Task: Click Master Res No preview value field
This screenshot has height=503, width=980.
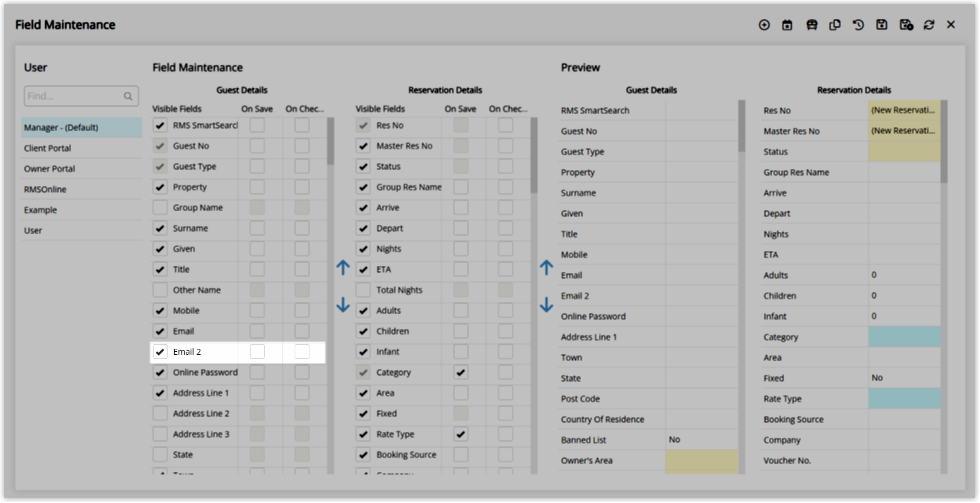Action: pos(904,131)
